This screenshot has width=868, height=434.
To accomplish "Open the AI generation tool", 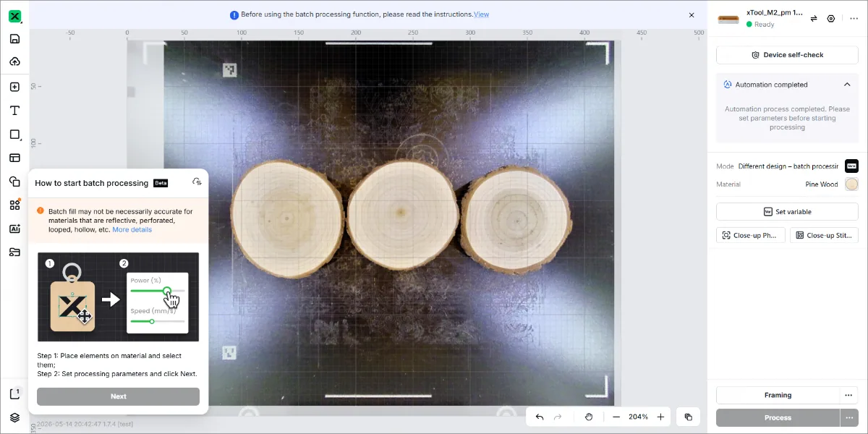I will 14,229.
